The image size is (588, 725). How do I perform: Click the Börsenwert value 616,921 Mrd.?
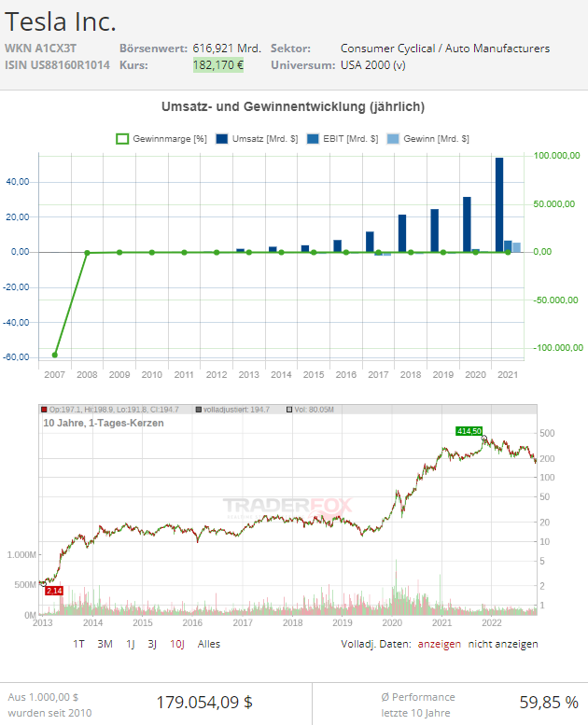pos(227,49)
